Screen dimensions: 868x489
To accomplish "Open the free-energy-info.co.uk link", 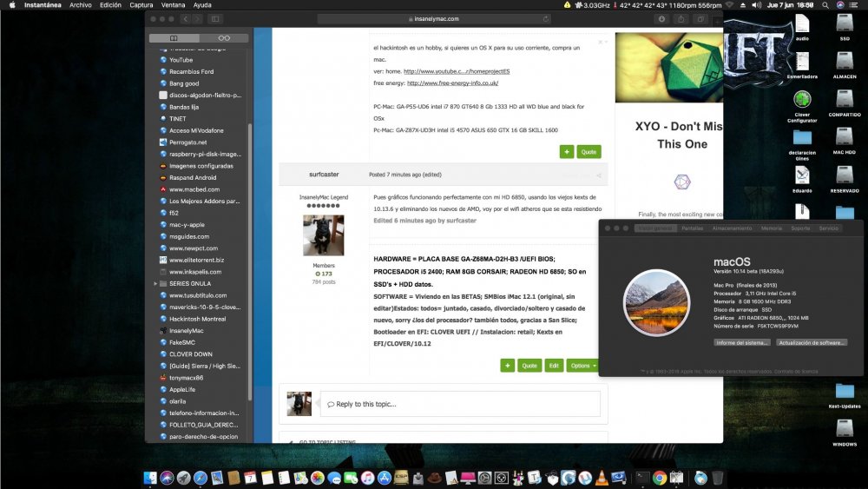I will pyautogui.click(x=452, y=83).
